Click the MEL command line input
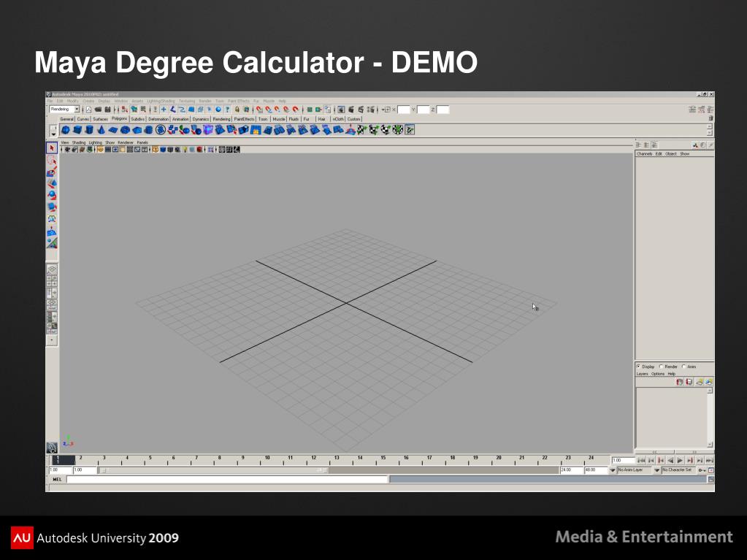 [227, 480]
